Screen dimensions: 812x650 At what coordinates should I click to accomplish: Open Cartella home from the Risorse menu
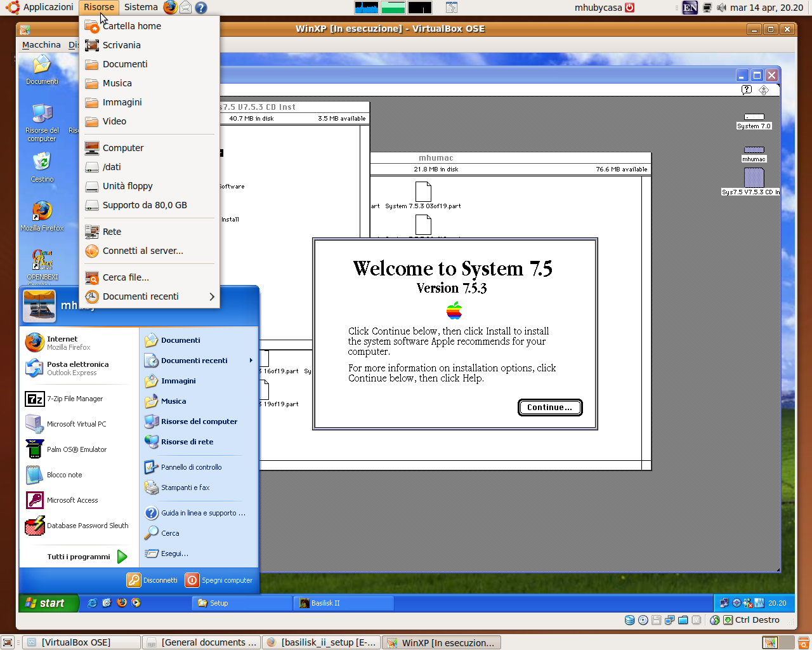[x=150, y=26]
